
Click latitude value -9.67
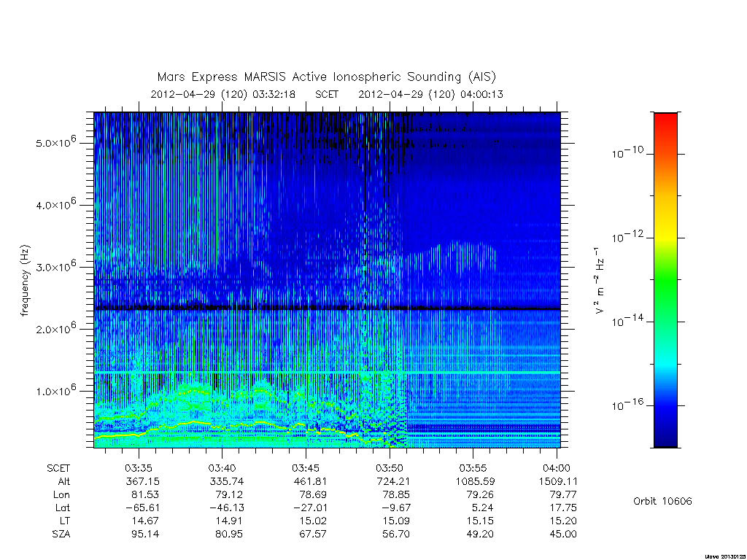[x=395, y=508]
